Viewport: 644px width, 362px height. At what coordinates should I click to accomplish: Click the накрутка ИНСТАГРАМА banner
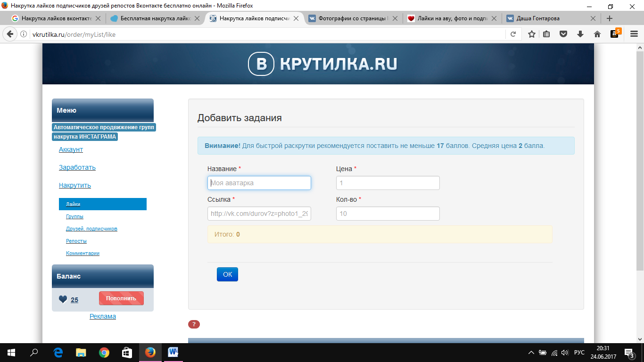85,137
